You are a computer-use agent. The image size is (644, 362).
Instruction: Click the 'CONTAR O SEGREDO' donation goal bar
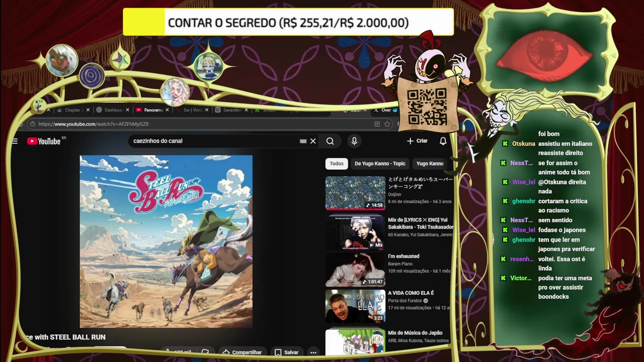pos(288,23)
